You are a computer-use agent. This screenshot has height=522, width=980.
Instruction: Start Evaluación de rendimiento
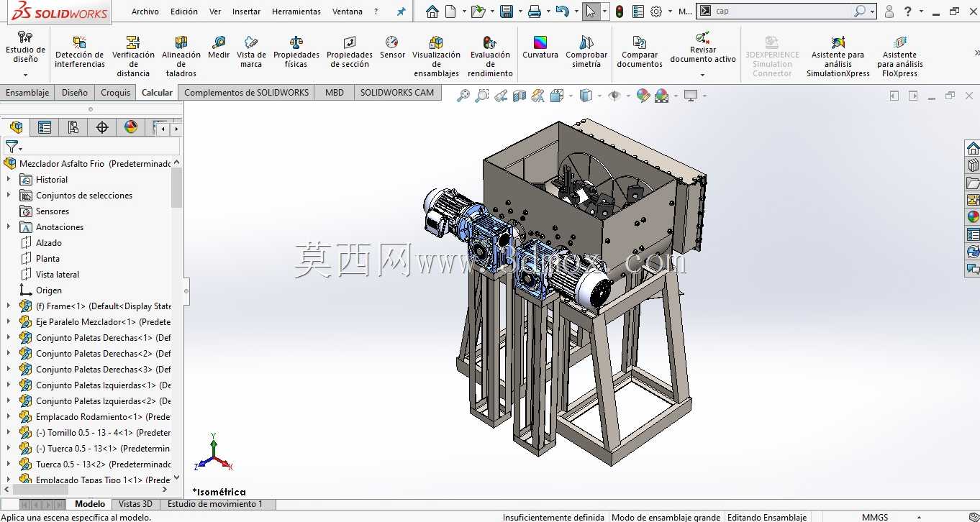tap(490, 56)
